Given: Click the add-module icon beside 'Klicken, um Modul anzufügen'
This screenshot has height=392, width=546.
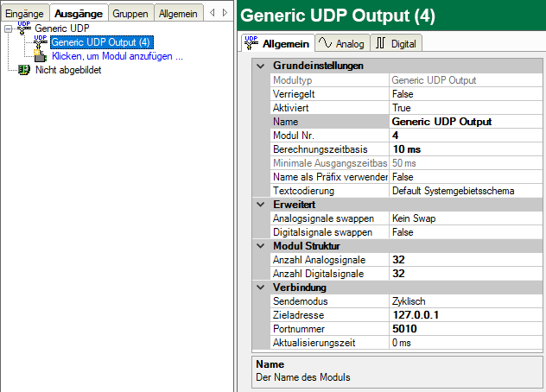Looking at the screenshot, I should click(x=41, y=56).
